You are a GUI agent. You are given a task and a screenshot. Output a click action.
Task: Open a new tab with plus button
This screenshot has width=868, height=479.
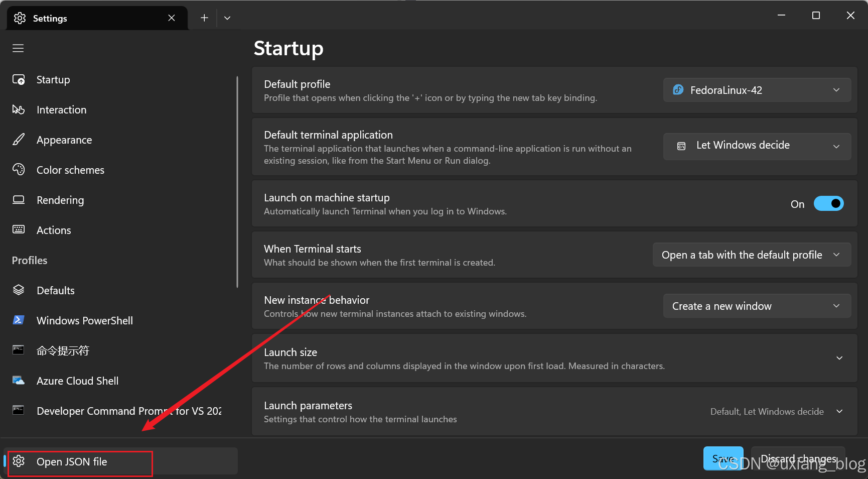point(204,18)
